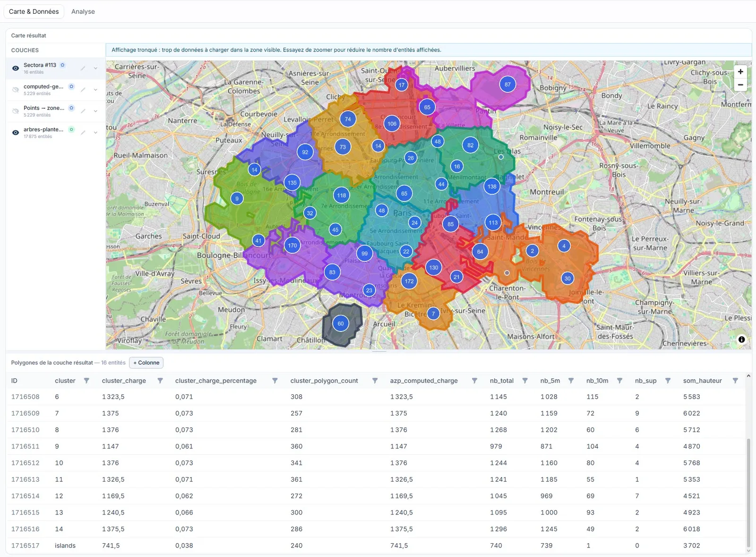756x557 pixels.
Task: Filter the nb_5m column
Action: click(x=571, y=381)
